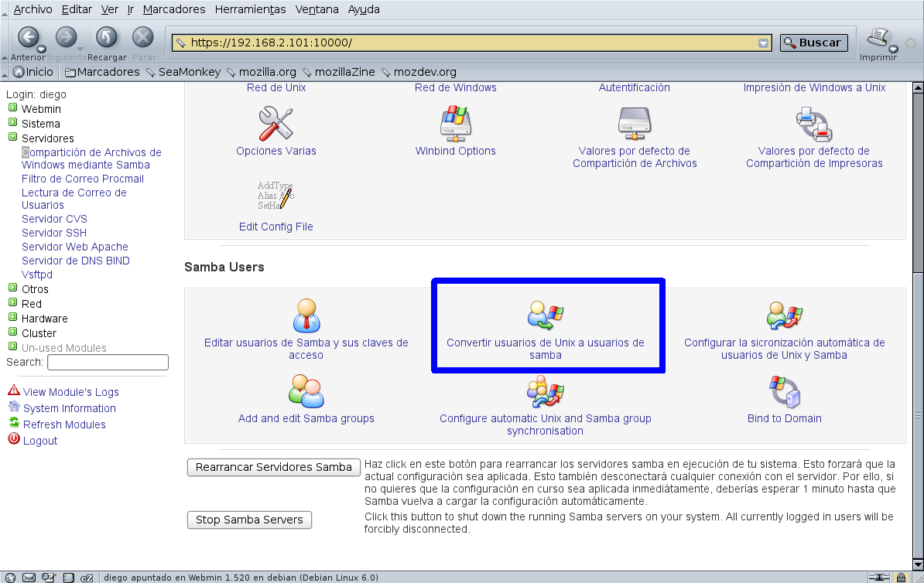Click the Parar stop button
This screenshot has height=583, width=924.
pyautogui.click(x=142, y=37)
